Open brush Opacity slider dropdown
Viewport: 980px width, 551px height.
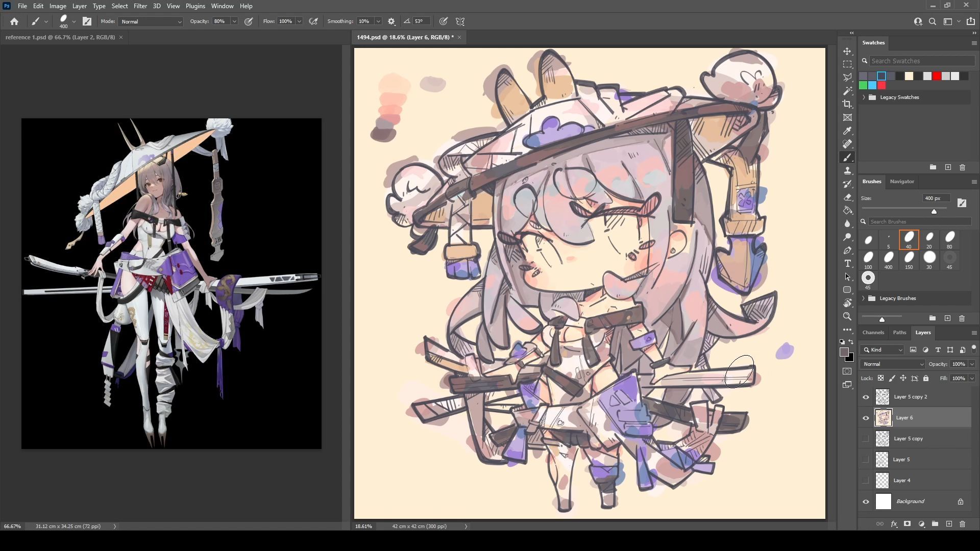pyautogui.click(x=234, y=21)
